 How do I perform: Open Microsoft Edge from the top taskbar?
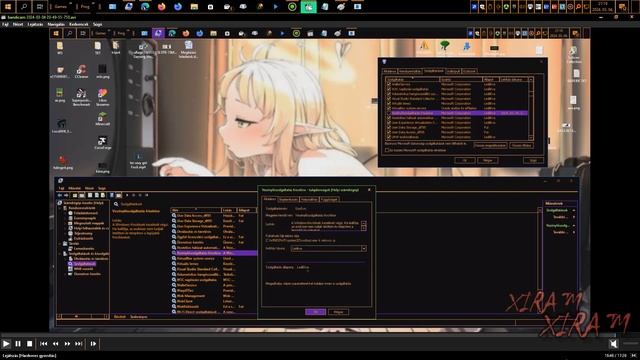145,7
